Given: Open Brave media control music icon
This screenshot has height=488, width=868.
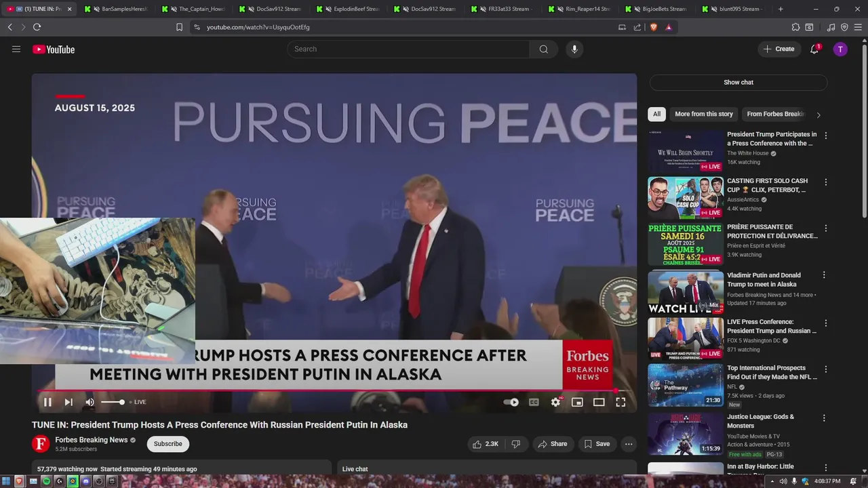Looking at the screenshot, I should coord(831,27).
